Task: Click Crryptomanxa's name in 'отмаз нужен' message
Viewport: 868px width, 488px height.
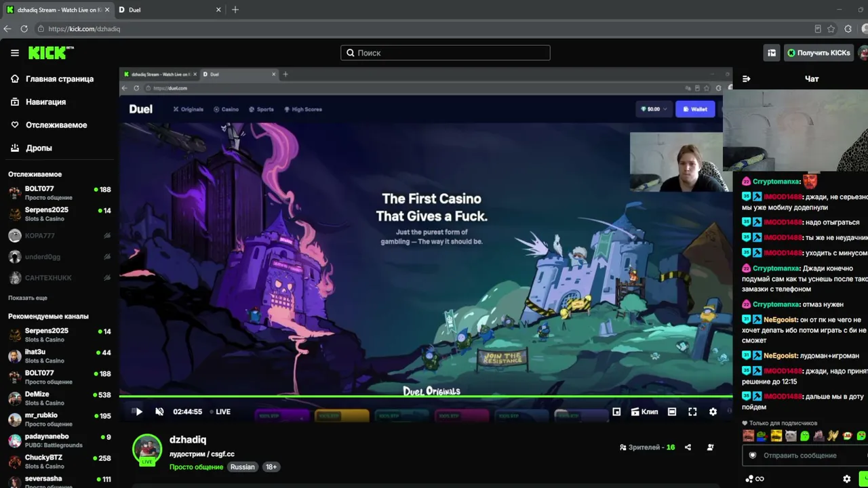Action: click(776, 304)
